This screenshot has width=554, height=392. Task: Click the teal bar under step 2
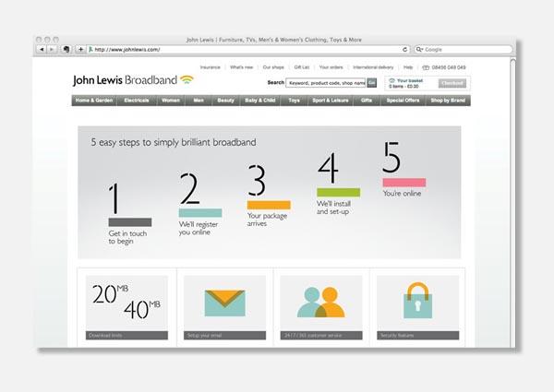(x=200, y=213)
